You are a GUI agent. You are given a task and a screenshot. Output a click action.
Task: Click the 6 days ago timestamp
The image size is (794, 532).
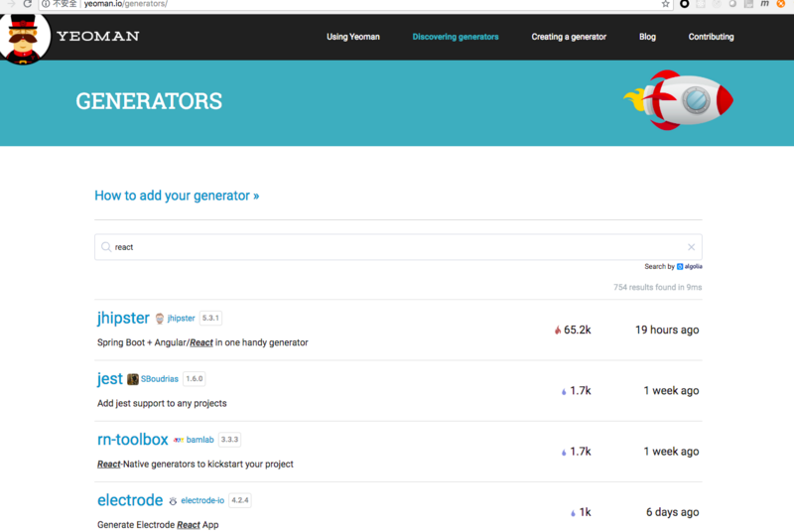673,512
